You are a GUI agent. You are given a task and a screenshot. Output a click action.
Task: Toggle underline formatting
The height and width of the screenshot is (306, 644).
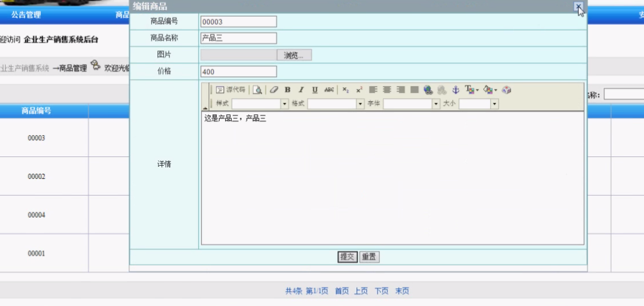click(315, 89)
